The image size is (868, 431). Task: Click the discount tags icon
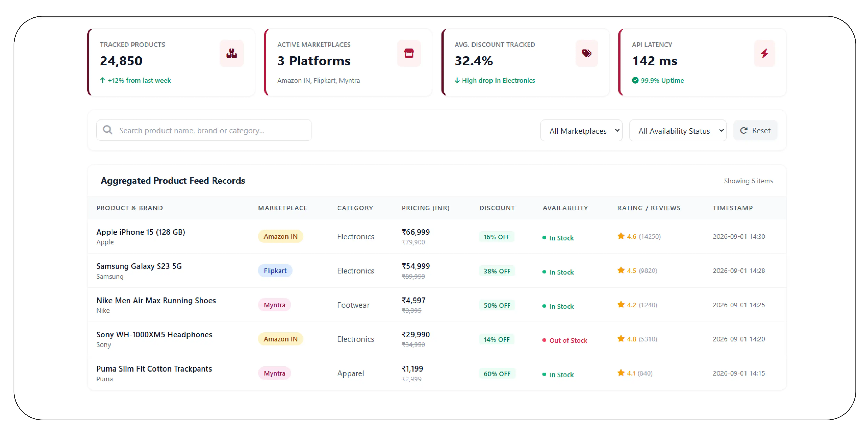[586, 53]
